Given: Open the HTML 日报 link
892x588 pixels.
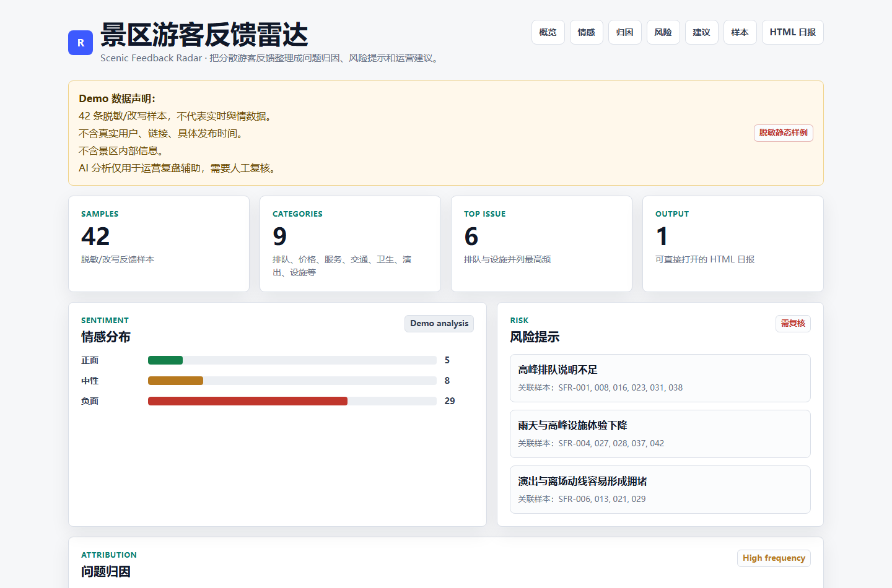Looking at the screenshot, I should coord(793,32).
